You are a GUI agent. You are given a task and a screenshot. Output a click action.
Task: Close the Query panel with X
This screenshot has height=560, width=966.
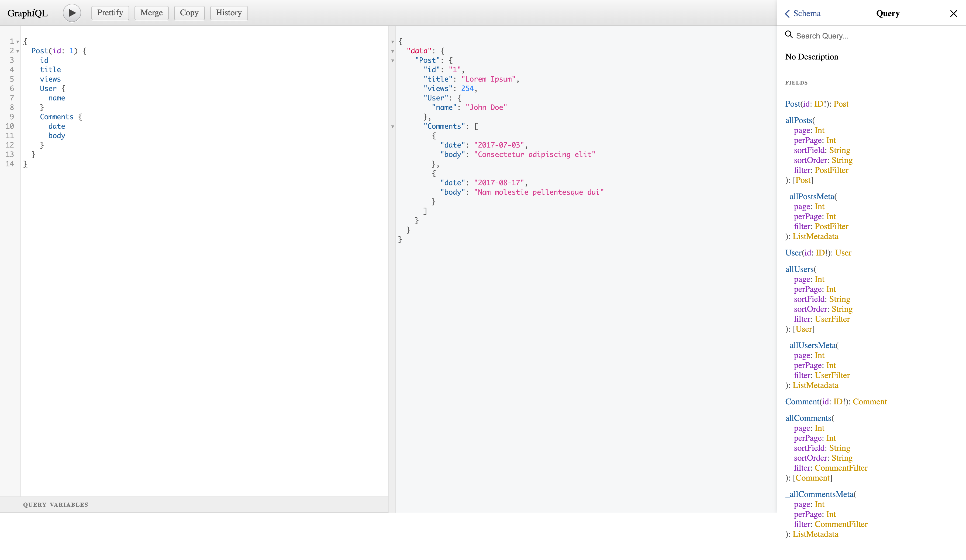pyautogui.click(x=954, y=13)
